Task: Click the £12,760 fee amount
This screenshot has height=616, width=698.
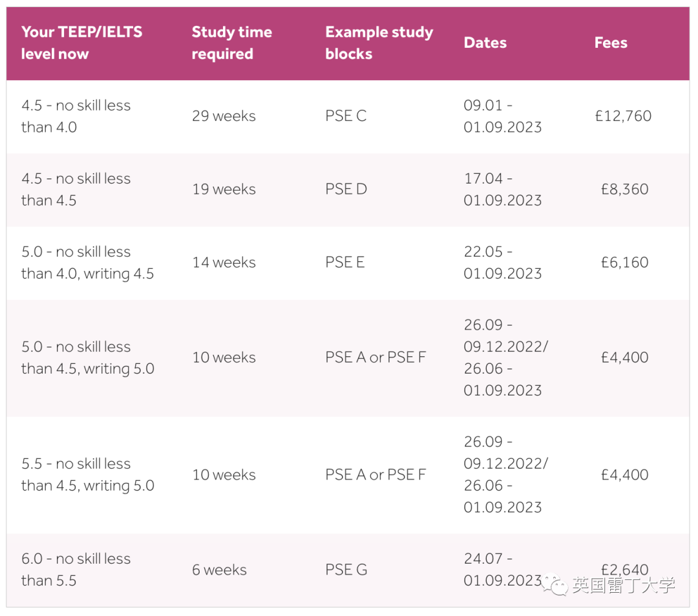Action: pos(623,116)
